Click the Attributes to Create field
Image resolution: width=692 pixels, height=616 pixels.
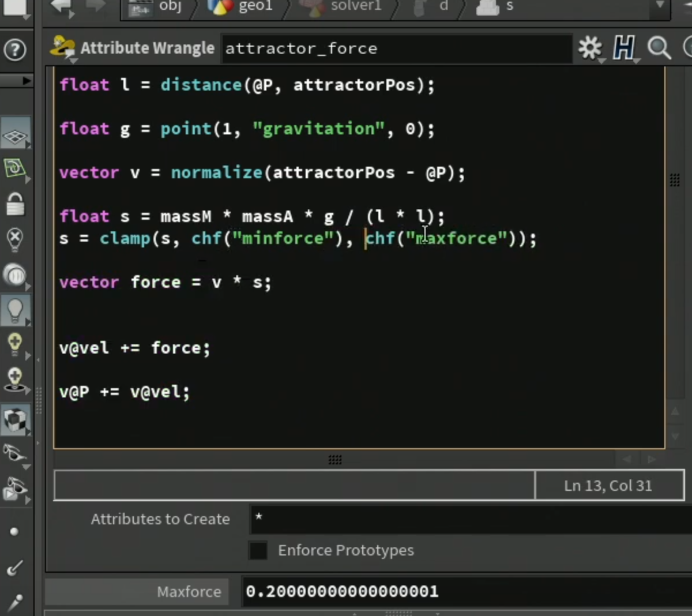tap(471, 519)
